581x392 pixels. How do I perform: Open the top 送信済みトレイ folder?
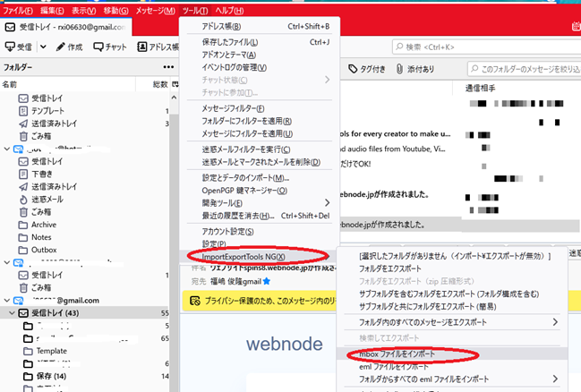click(x=54, y=124)
